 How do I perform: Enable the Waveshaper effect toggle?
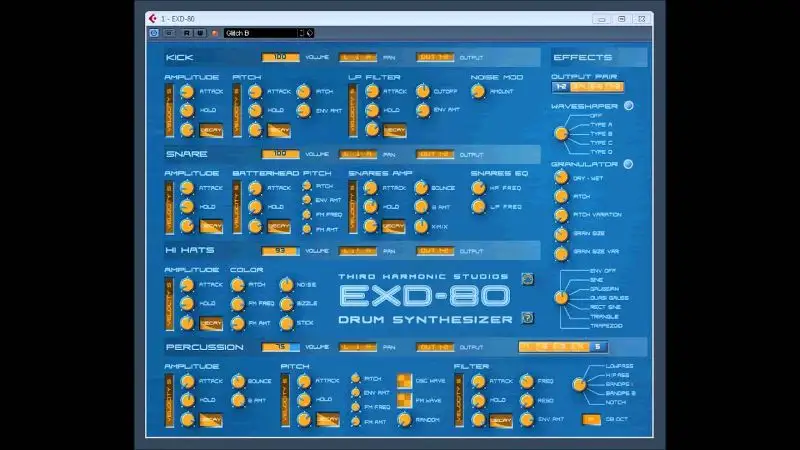click(629, 106)
